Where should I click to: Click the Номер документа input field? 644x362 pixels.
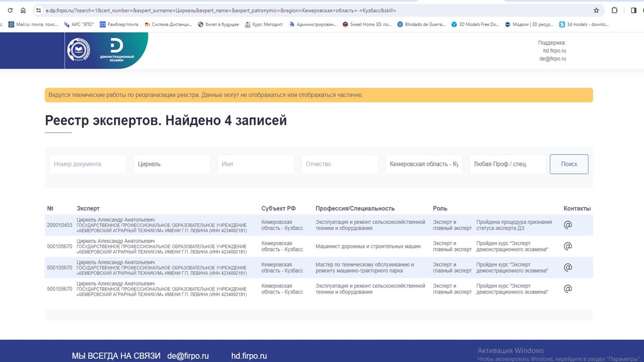coord(88,164)
